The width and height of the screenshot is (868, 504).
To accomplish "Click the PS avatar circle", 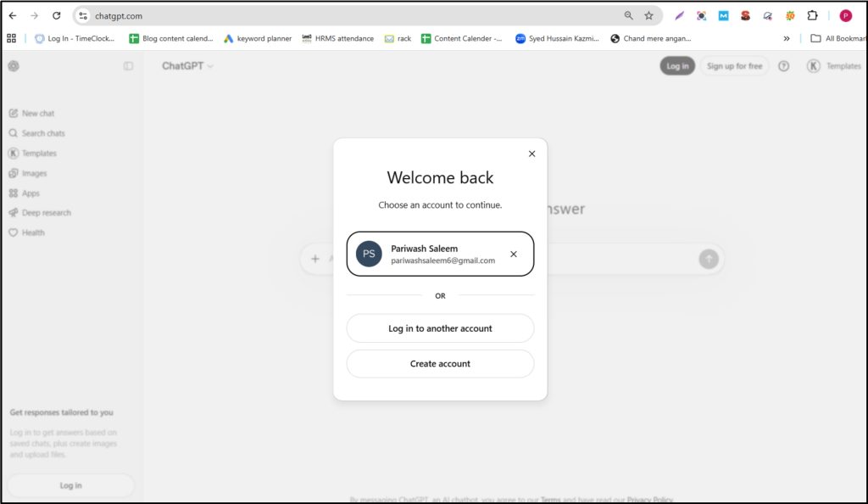I will pos(369,254).
